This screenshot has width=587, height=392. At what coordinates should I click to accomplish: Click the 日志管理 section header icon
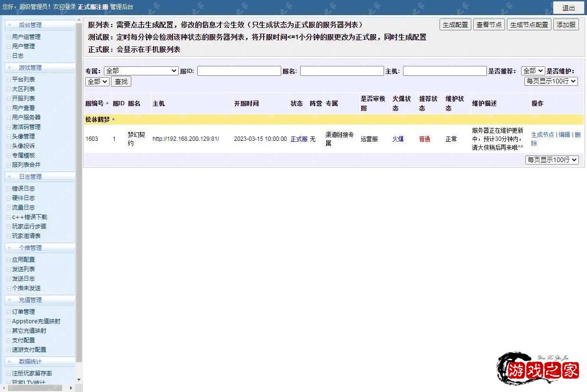click(9, 176)
